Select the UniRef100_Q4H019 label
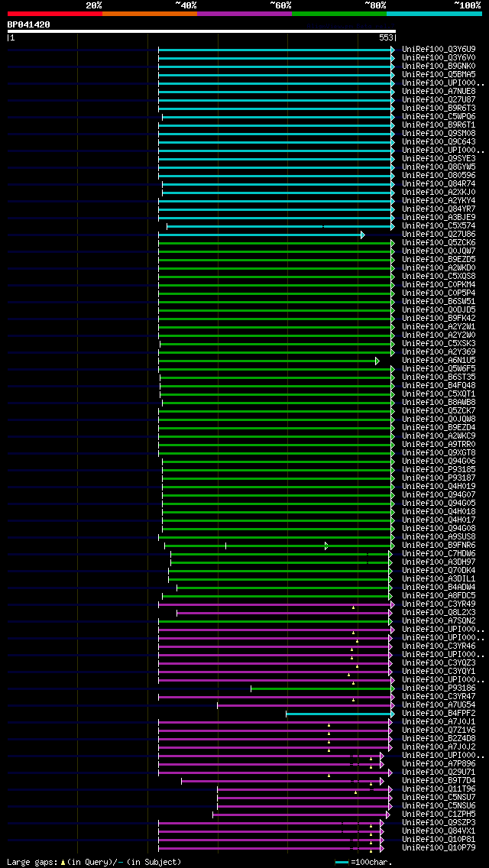The image size is (489, 868). 439,486
